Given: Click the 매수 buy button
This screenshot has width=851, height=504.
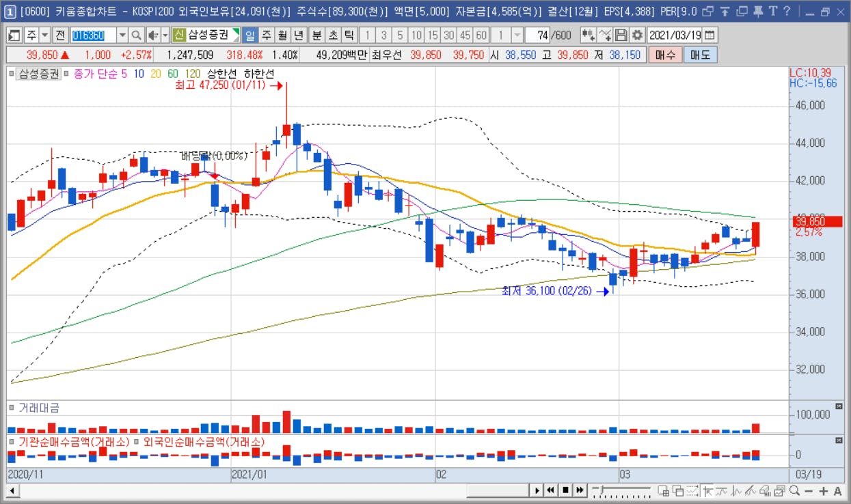Looking at the screenshot, I should click(665, 55).
